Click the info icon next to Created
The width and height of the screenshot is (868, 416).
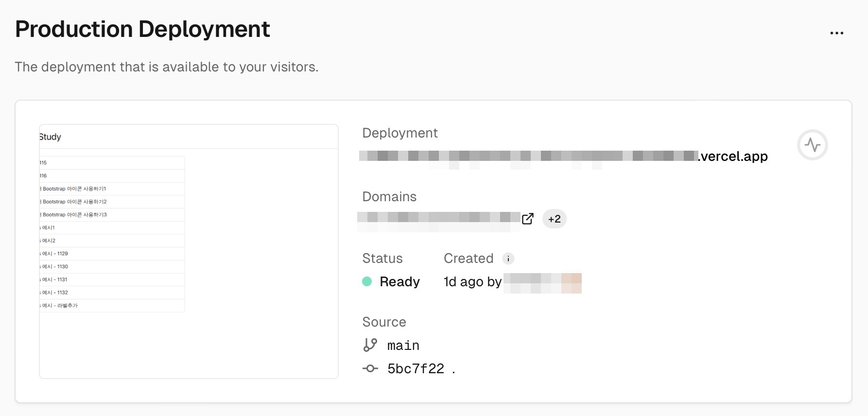(x=508, y=259)
